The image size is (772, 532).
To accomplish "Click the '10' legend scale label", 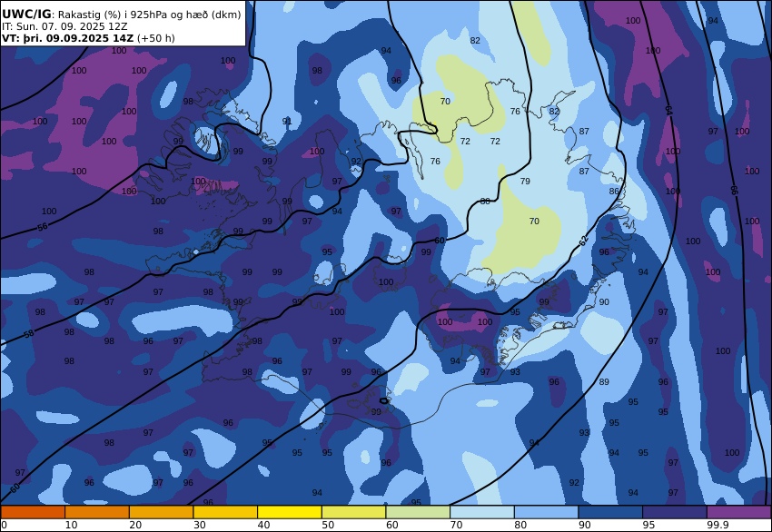I will pos(71,525).
